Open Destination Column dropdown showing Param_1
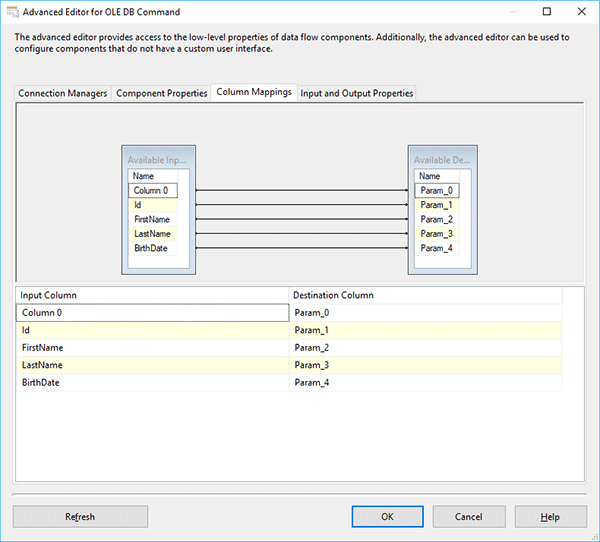 point(425,330)
